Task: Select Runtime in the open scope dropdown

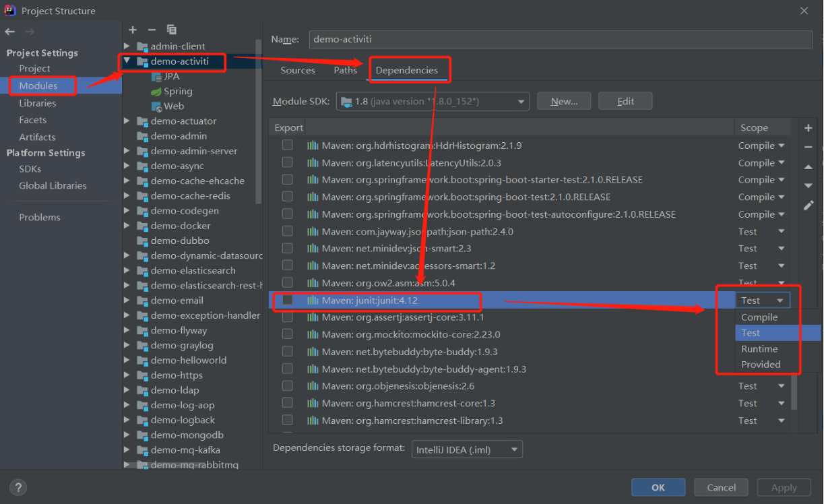Action: tap(760, 348)
